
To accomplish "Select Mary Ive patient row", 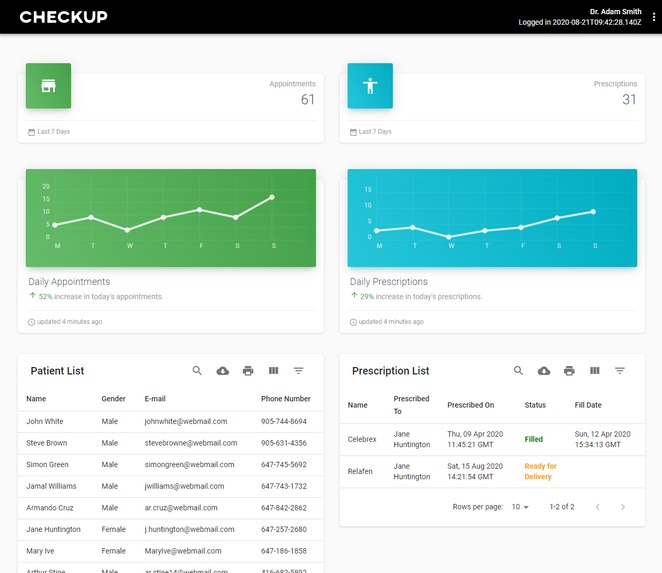I will [171, 551].
